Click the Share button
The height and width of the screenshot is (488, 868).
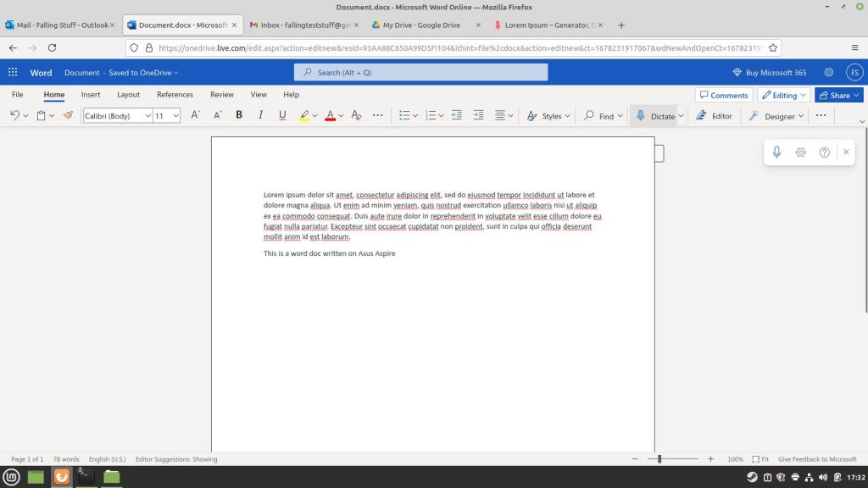pyautogui.click(x=836, y=95)
